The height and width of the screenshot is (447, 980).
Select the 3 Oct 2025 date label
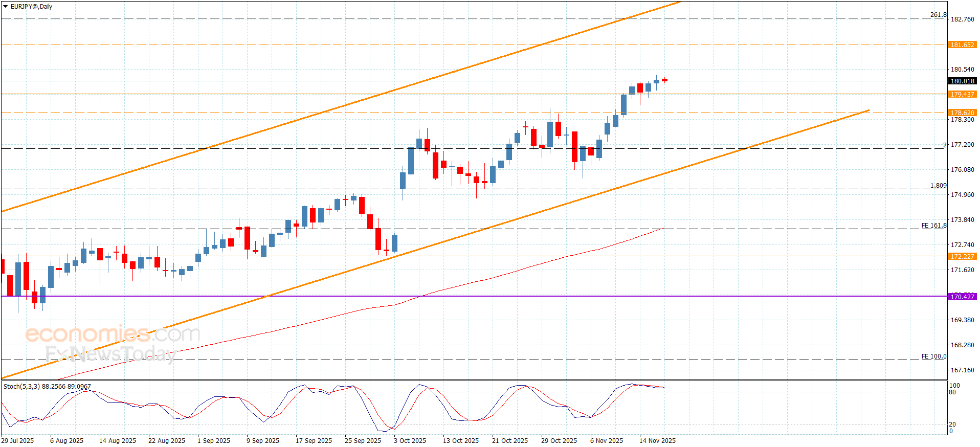(410, 441)
